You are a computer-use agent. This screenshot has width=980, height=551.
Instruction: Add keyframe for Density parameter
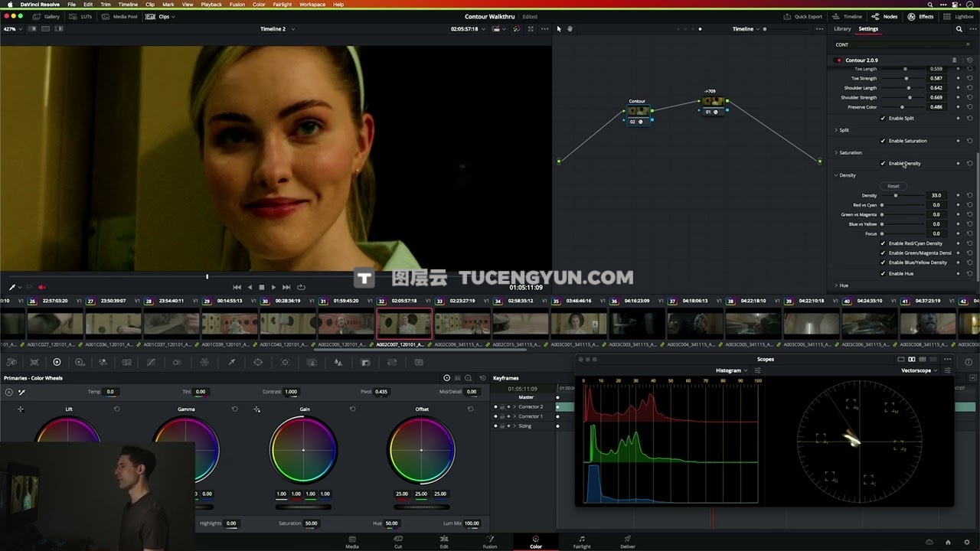point(957,195)
